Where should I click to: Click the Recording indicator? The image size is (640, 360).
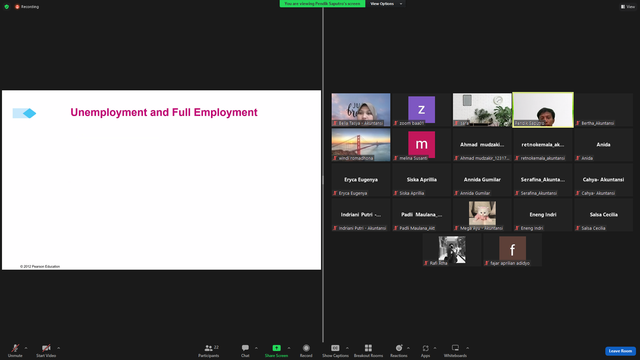click(27, 7)
